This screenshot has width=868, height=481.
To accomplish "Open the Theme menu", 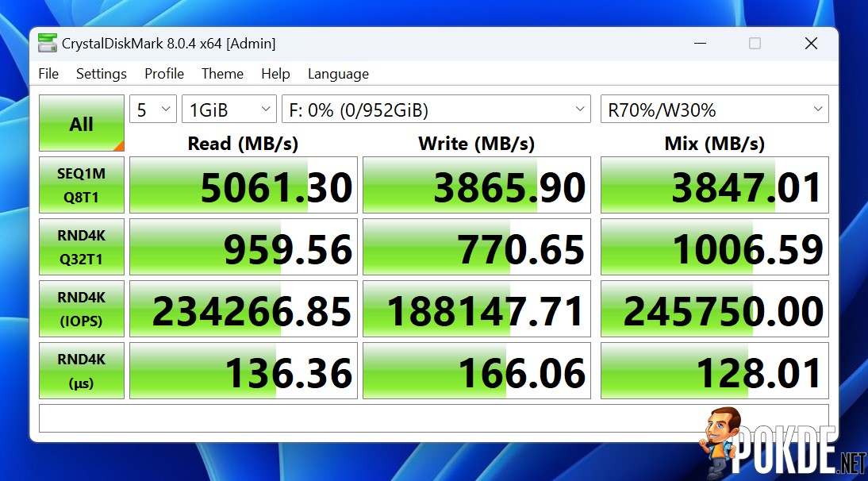I will pyautogui.click(x=222, y=74).
